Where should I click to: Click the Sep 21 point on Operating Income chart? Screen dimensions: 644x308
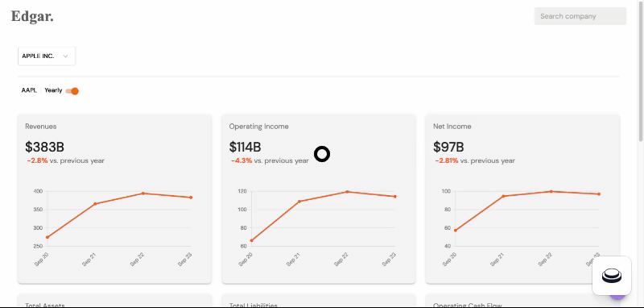tap(299, 202)
